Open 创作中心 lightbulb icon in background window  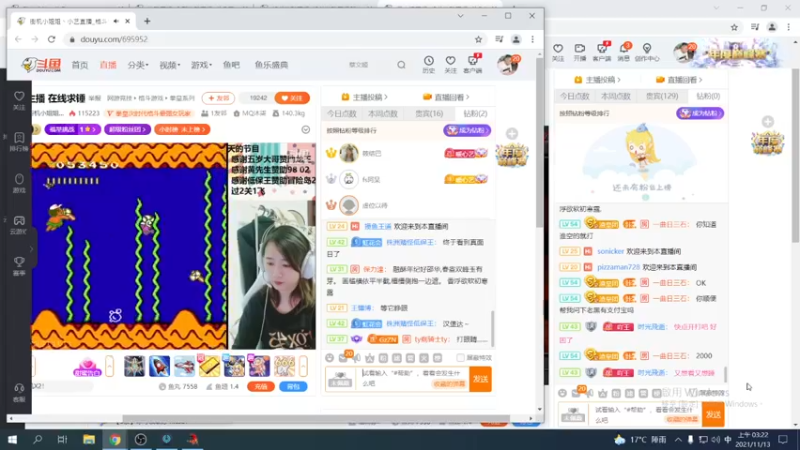click(x=647, y=52)
